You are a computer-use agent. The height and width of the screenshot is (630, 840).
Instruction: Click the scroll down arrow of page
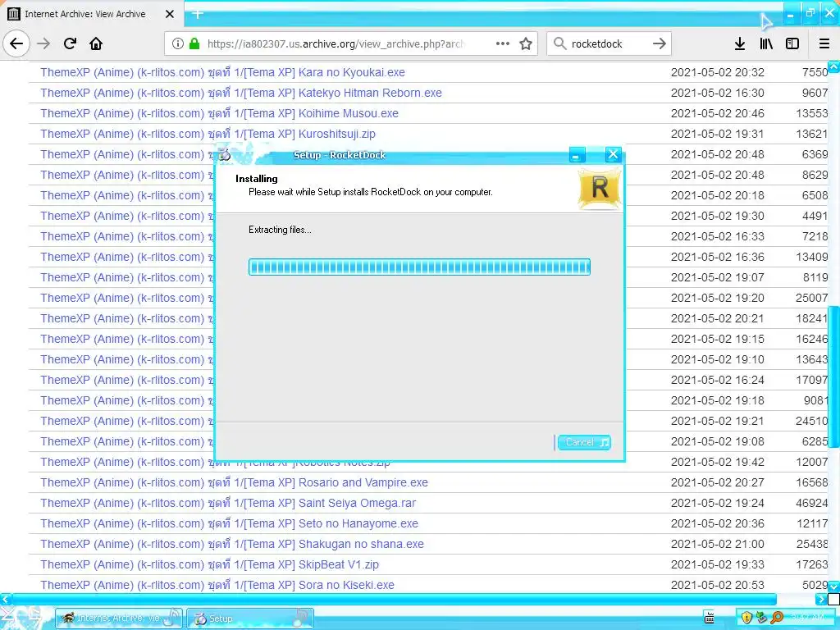click(x=834, y=587)
